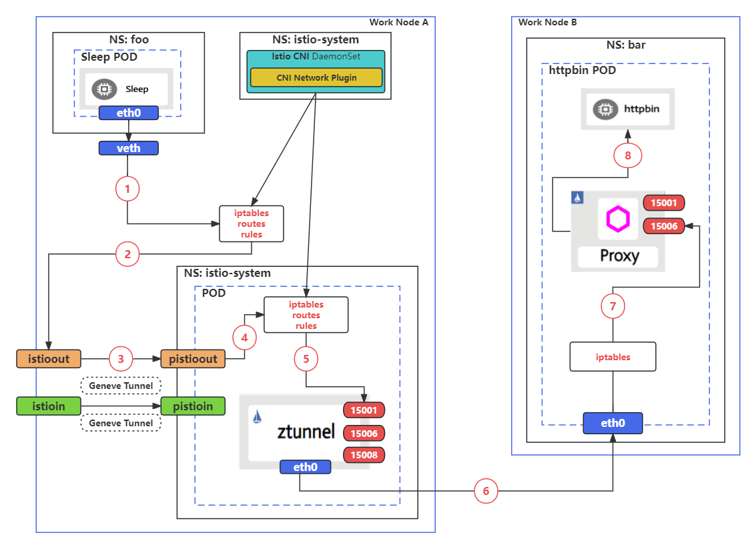Click the numbered circle 6 on the cross-node link
The height and width of the screenshot is (549, 756).
coord(486,491)
